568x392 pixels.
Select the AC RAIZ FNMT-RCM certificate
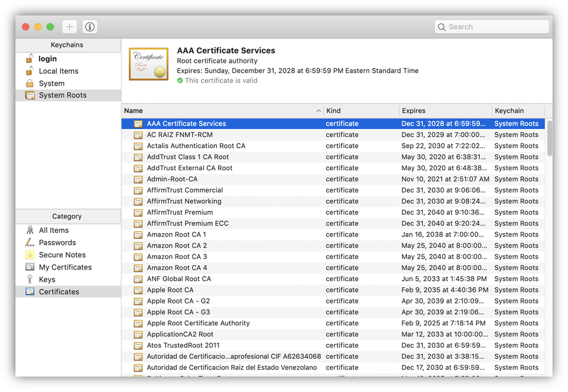point(333,135)
